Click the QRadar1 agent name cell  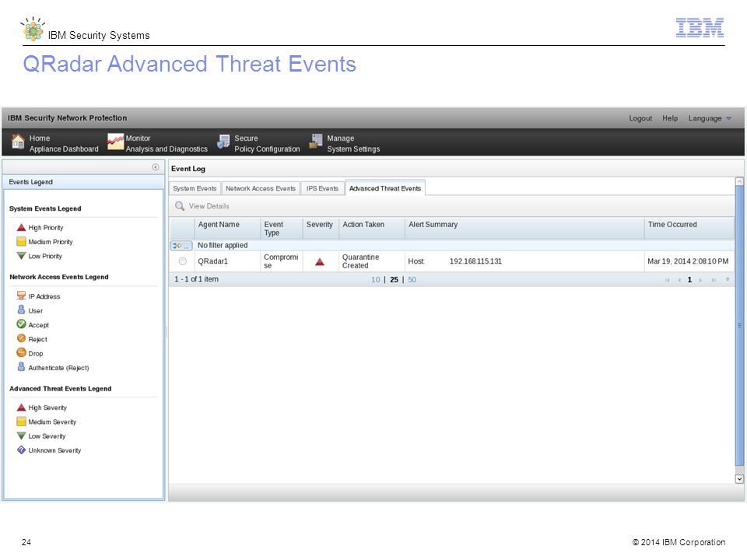[x=228, y=261]
